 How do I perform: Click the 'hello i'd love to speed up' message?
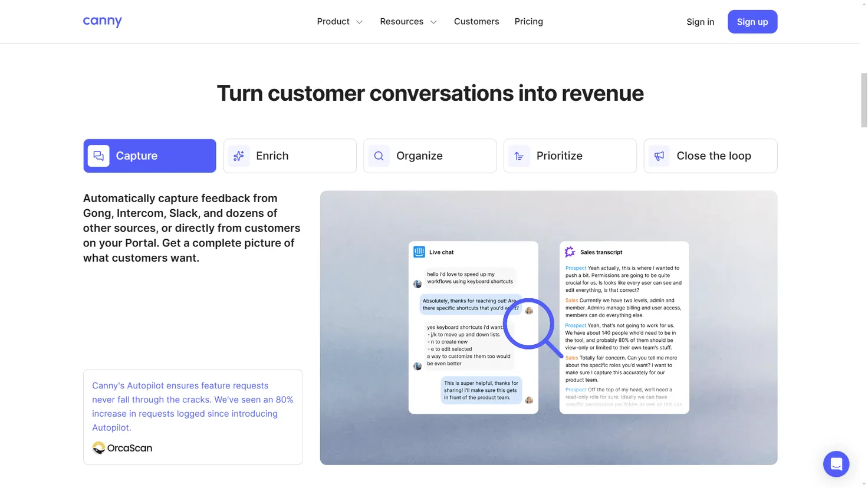470,278
